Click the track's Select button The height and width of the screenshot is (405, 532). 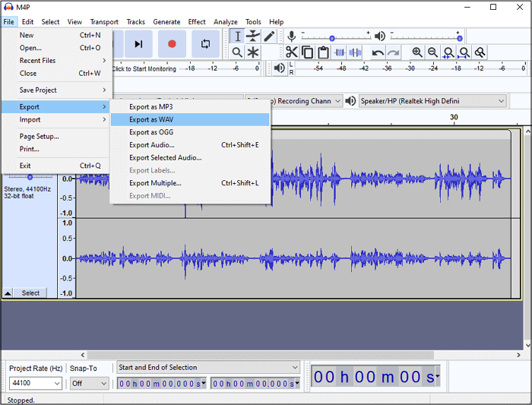30,293
